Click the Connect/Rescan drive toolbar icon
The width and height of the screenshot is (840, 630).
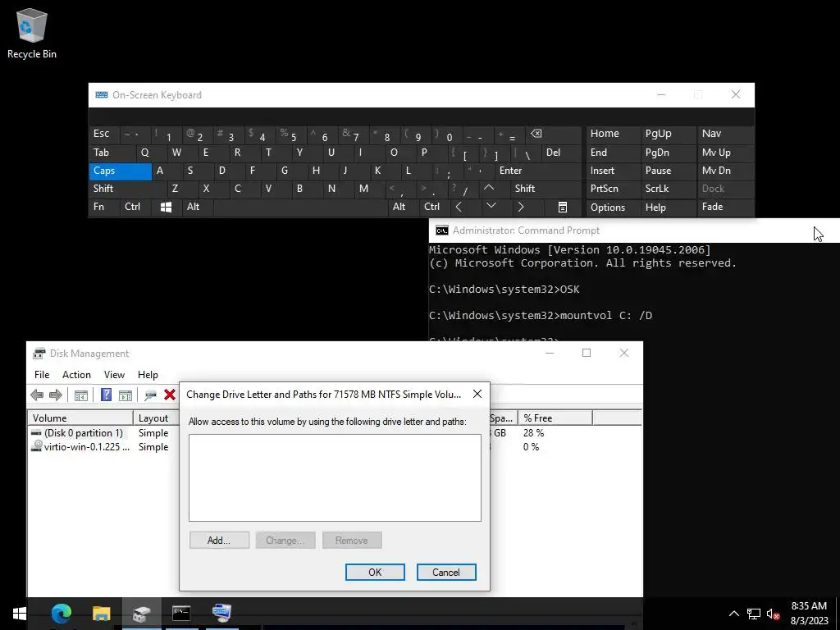[x=151, y=395]
